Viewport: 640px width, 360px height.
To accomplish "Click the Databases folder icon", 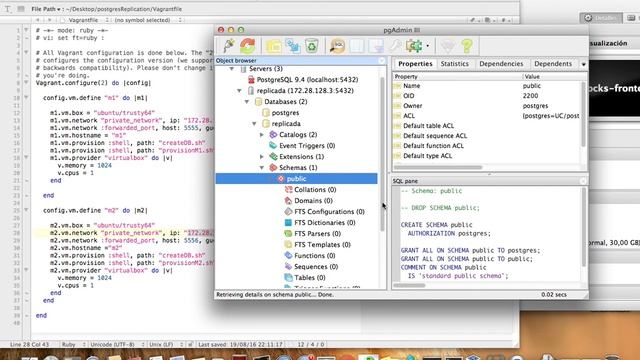I will (x=258, y=102).
